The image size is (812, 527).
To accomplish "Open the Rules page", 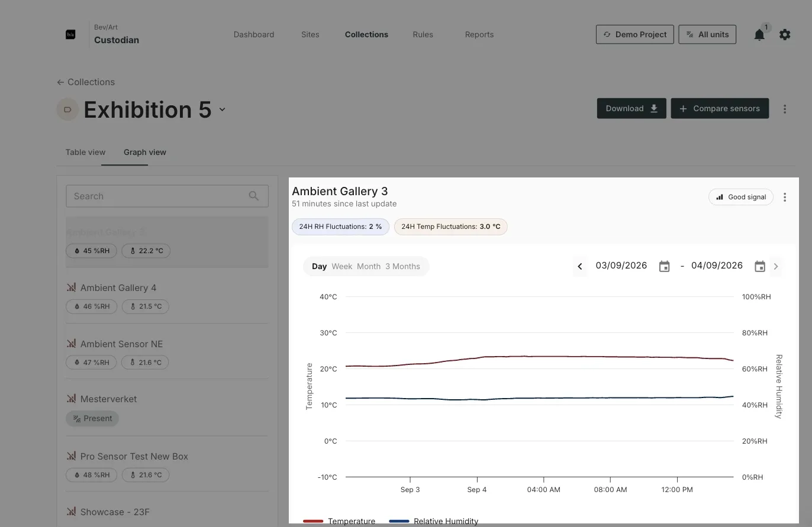I will 423,34.
